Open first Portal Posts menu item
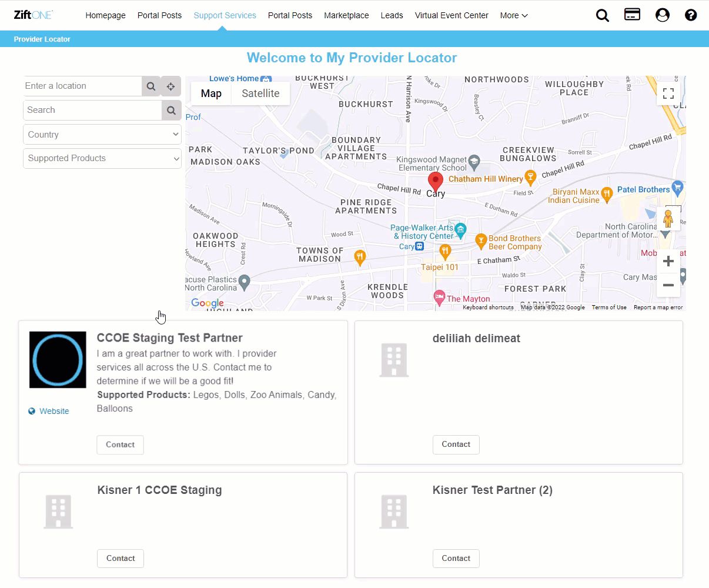This screenshot has width=709, height=588. tap(159, 15)
